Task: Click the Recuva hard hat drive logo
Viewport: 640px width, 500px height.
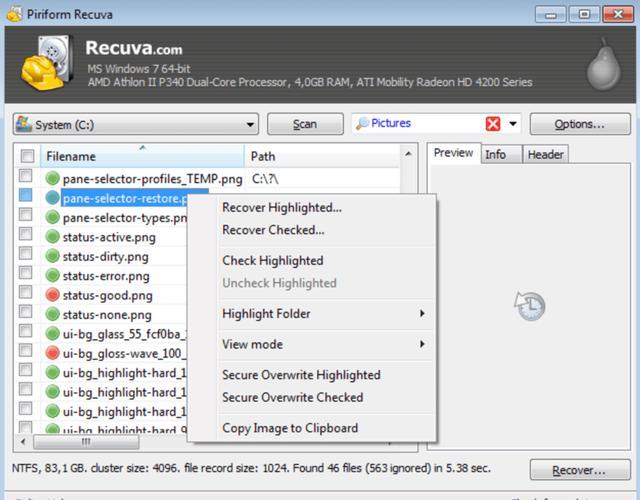Action: pos(47,62)
